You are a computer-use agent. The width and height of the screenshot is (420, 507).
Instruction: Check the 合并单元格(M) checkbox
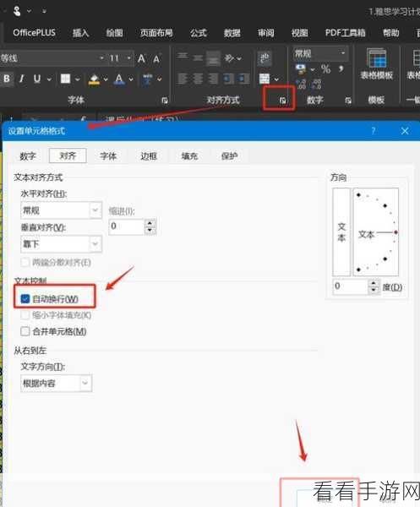[25, 331]
